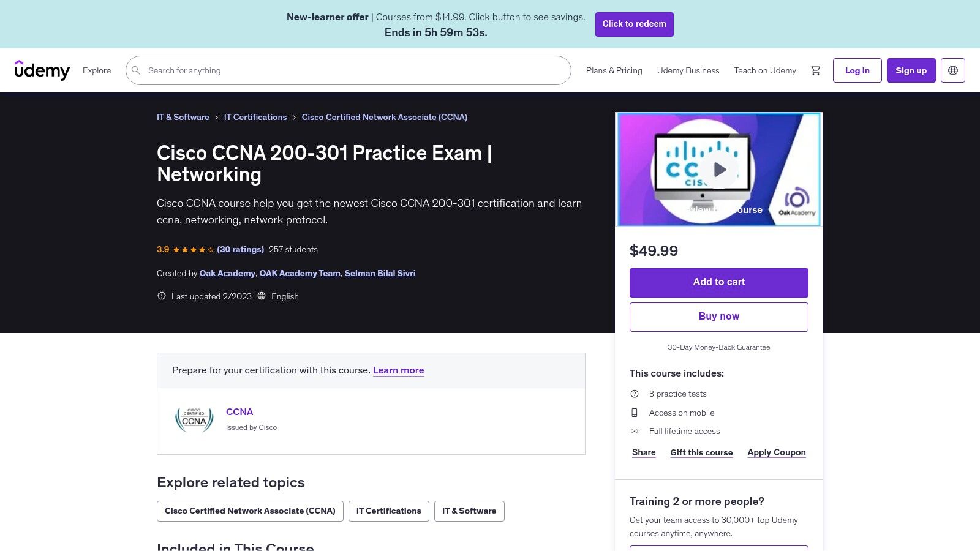Click the full lifetime access infinity icon

click(635, 431)
